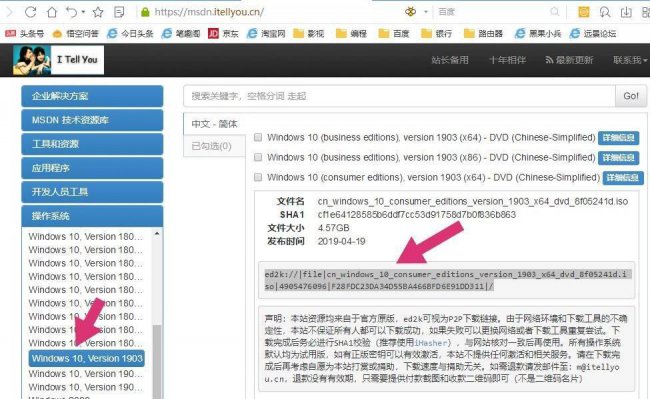The width and height of the screenshot is (650, 399).
Task: Open 详细信息 for business editions x64
Action: click(618, 138)
